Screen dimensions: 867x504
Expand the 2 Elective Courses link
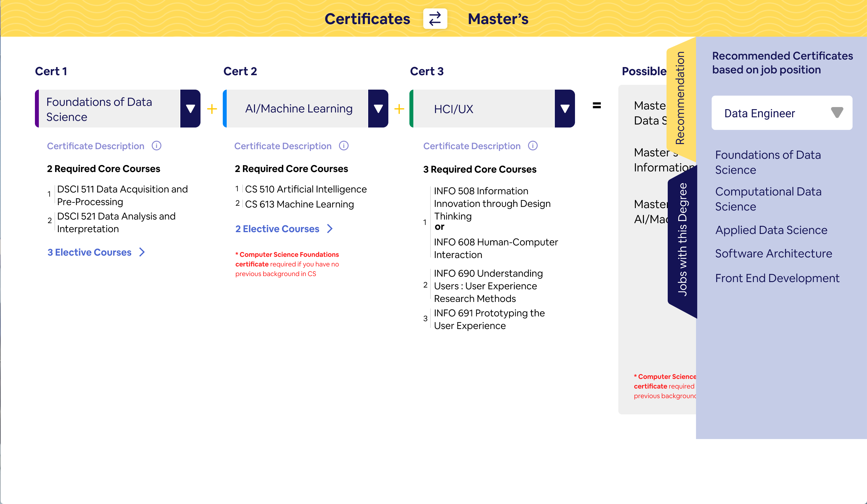pyautogui.click(x=277, y=229)
